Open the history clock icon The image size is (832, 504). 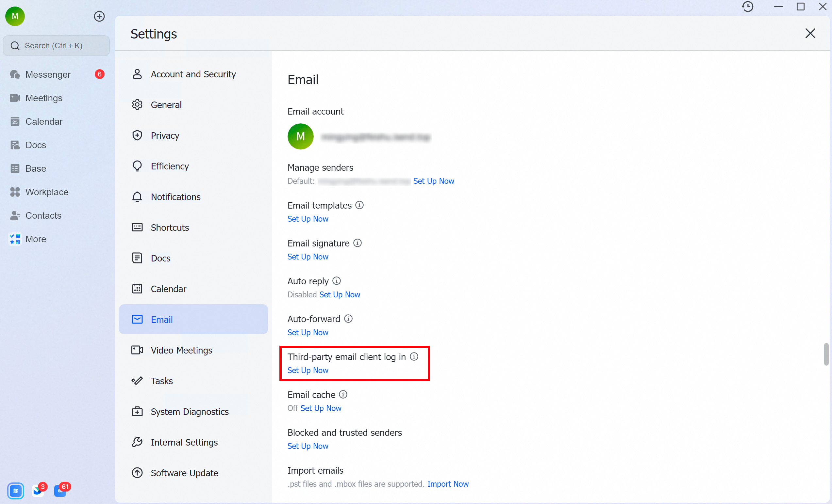point(747,7)
